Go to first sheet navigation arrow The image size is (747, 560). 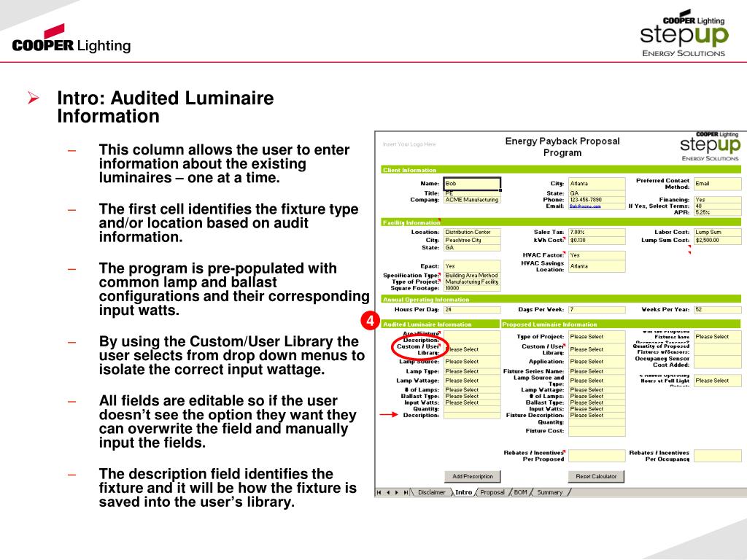tap(379, 492)
